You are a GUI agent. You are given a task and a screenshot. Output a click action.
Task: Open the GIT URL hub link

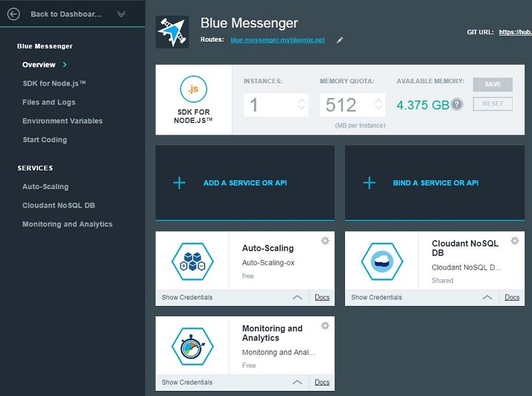[515, 32]
